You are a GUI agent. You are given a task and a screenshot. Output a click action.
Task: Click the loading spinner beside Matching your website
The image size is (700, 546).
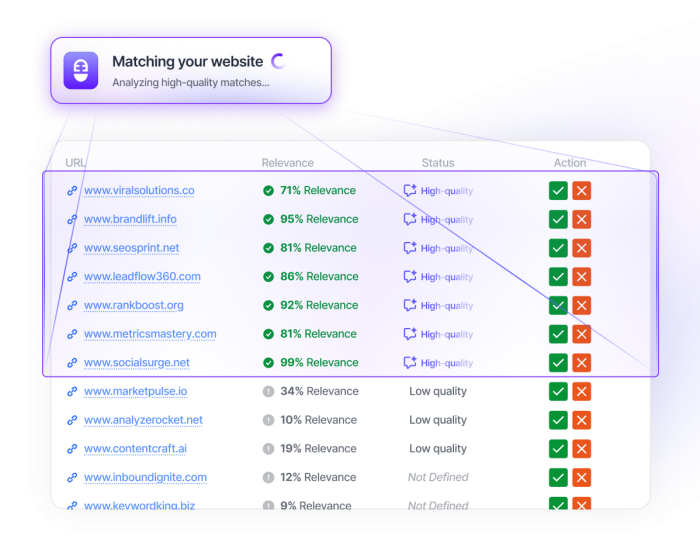point(278,61)
